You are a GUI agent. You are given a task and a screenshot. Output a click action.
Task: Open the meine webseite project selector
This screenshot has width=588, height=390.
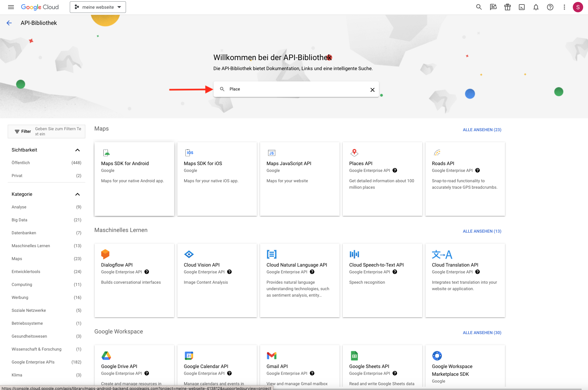[x=98, y=7]
